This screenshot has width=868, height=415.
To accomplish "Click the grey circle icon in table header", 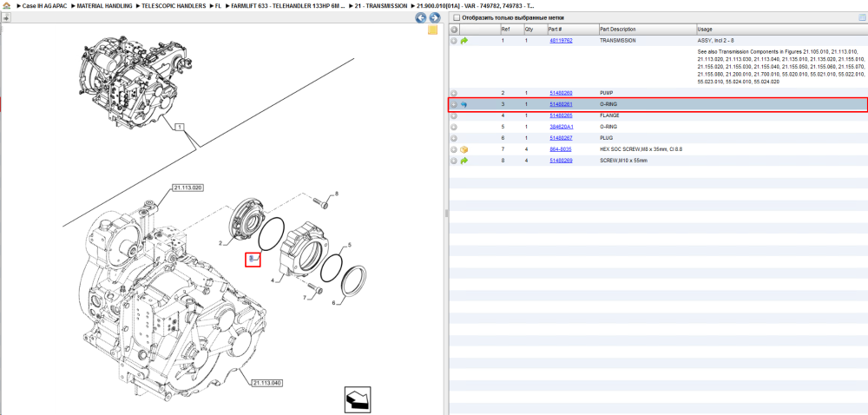I will point(454,30).
